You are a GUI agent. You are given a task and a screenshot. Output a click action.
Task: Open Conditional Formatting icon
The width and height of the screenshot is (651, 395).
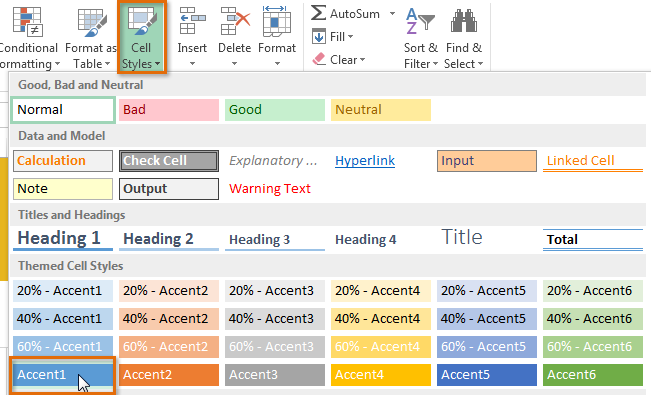point(27,21)
